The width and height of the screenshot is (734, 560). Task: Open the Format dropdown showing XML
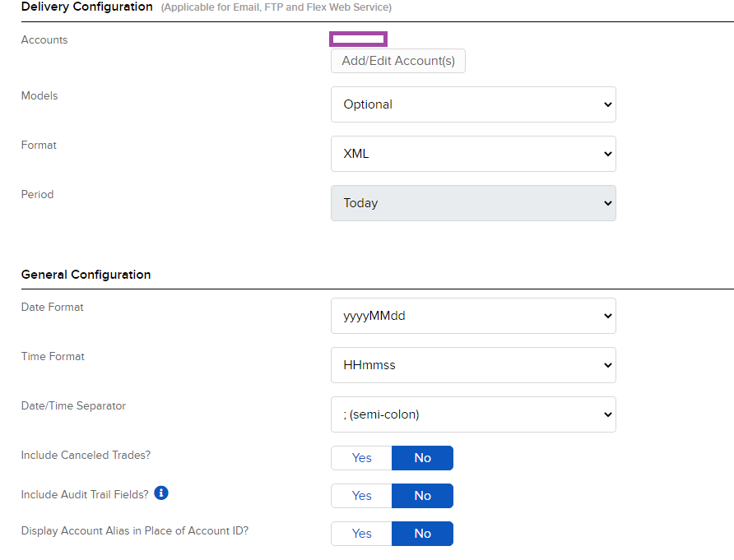click(x=473, y=154)
